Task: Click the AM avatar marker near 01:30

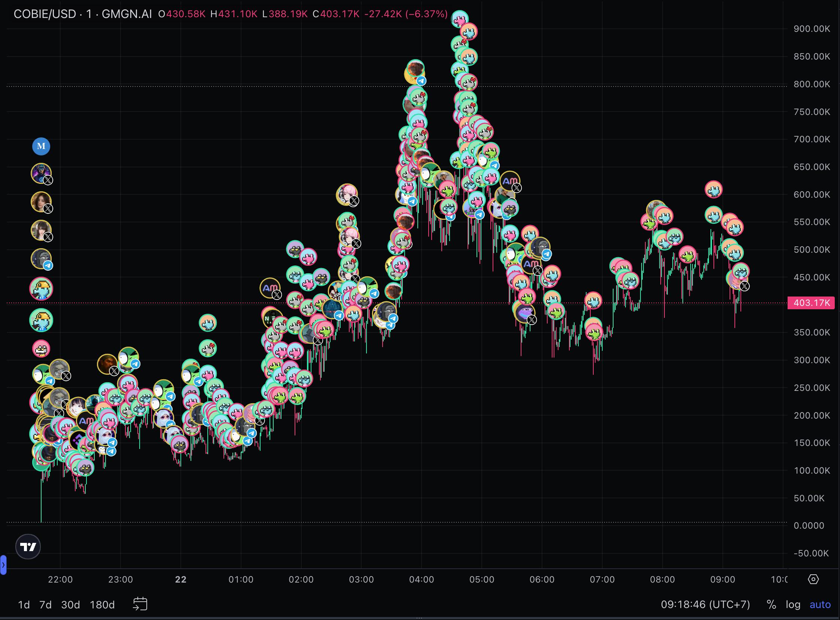Action: 270,288
